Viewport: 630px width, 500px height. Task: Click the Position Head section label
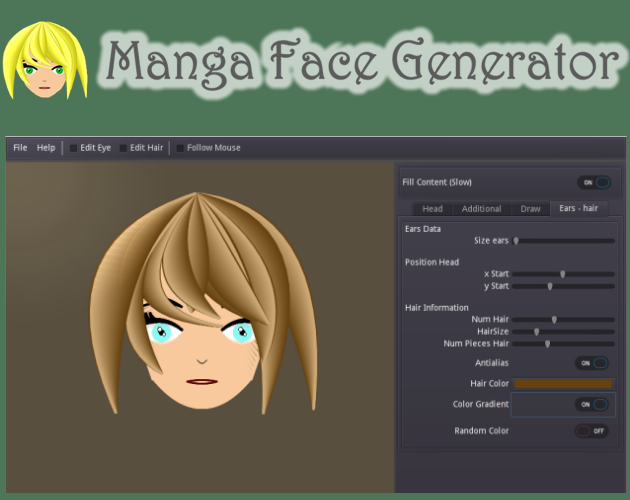(432, 262)
